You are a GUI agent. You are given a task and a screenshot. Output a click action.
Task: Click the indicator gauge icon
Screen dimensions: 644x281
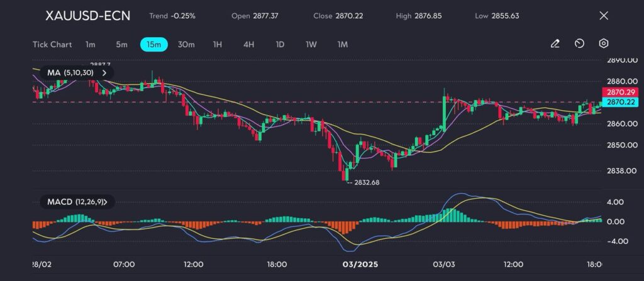(x=579, y=44)
